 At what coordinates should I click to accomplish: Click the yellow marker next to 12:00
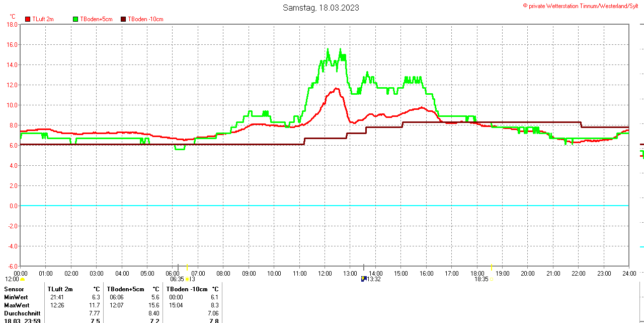pos(22,279)
